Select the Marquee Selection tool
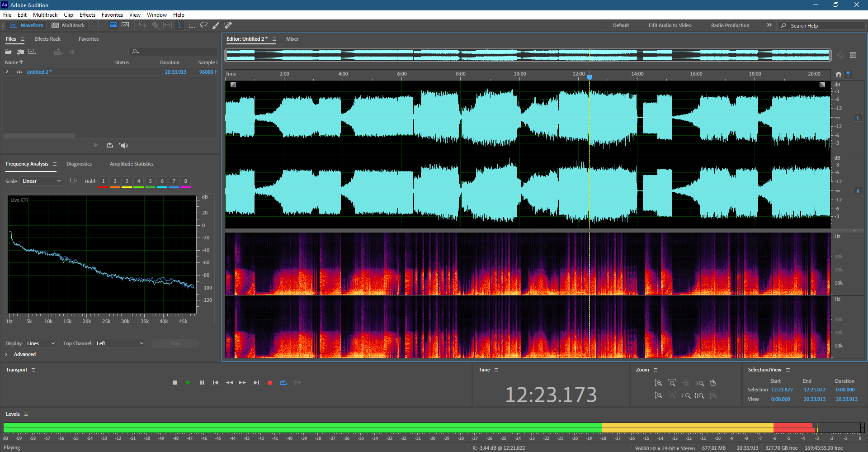The width and height of the screenshot is (868, 452). pyautogui.click(x=192, y=25)
